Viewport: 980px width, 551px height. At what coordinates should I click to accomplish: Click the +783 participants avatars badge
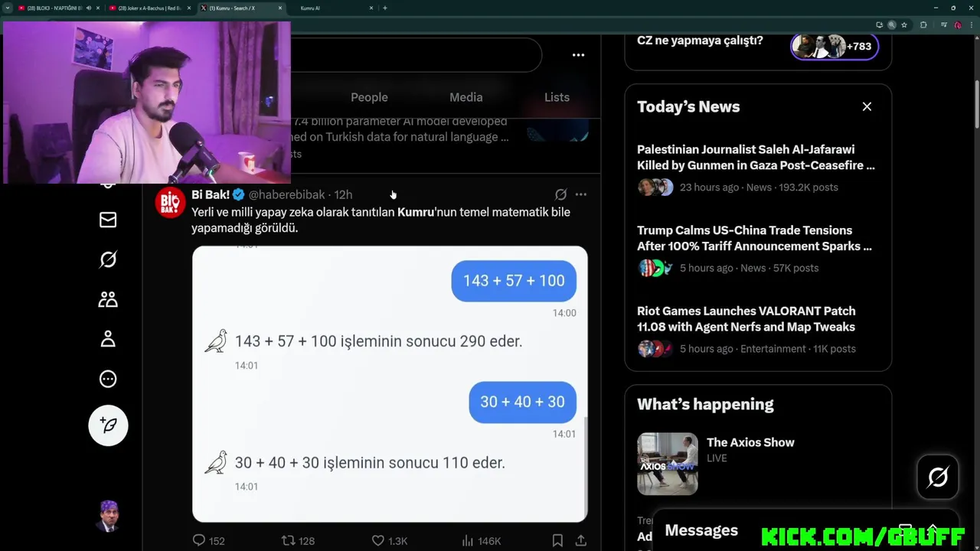pos(835,47)
